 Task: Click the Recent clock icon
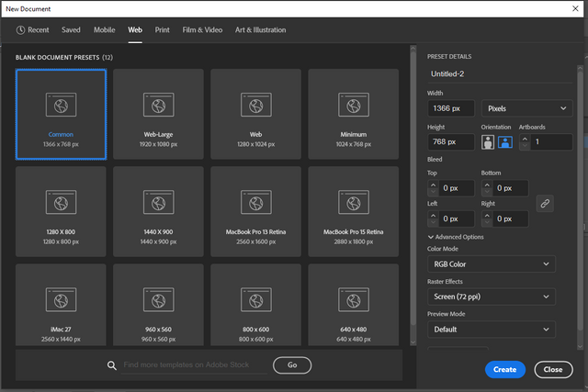click(x=20, y=30)
